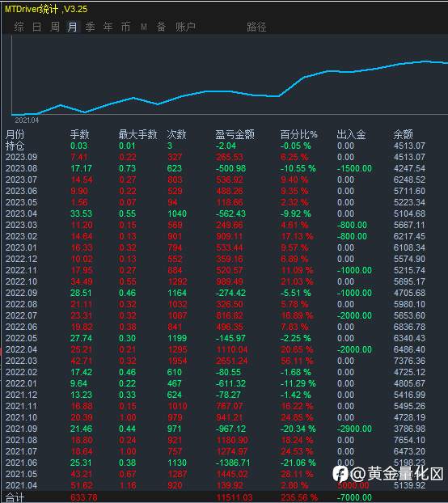Image resolution: width=448 pixels, height=503 pixels.
Task: Click the 最大手数 column header
Action: pos(137,134)
